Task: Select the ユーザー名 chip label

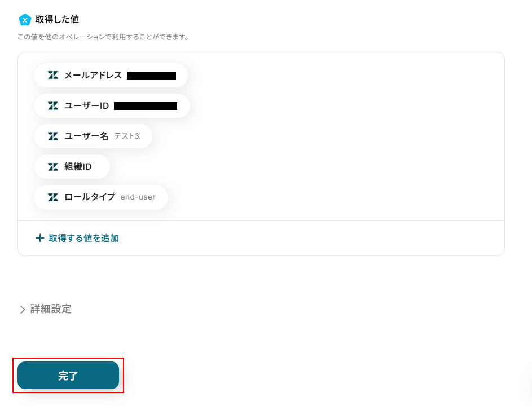Action: [x=86, y=136]
